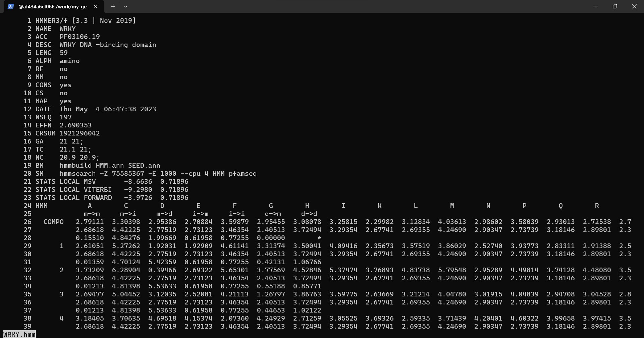Click value '0.85771' on line 34
This screenshot has height=338, width=644.
(x=307, y=286)
